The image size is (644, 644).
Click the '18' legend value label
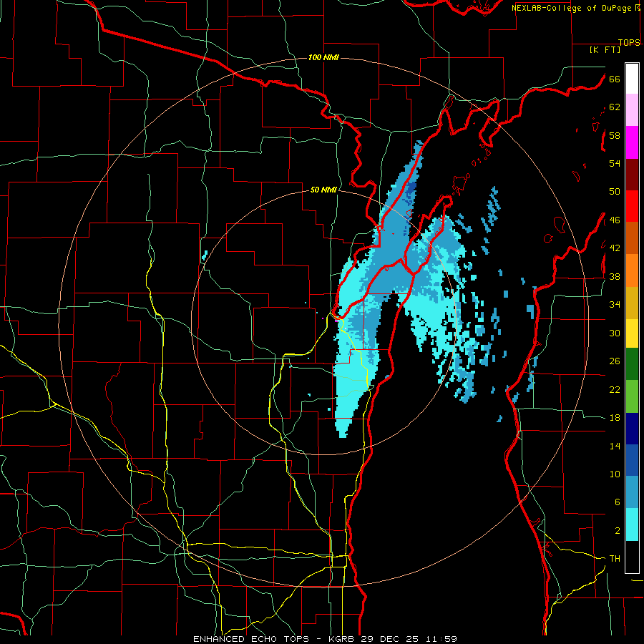pyautogui.click(x=615, y=418)
